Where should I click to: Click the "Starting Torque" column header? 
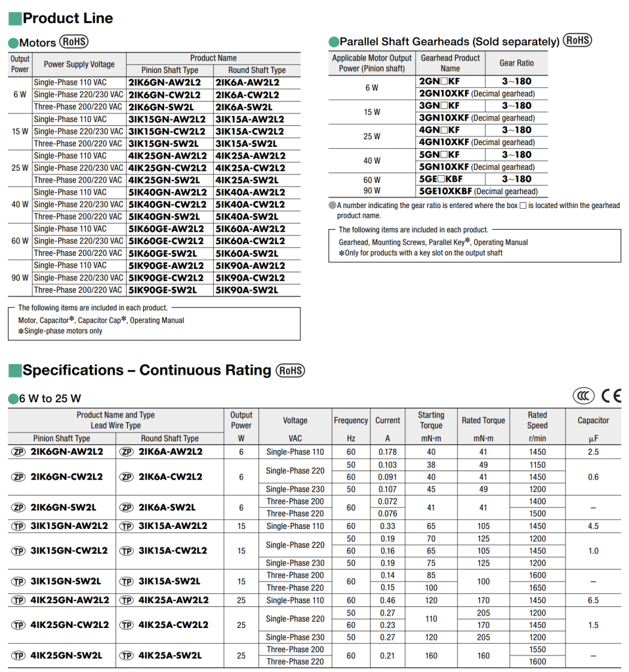click(x=431, y=420)
